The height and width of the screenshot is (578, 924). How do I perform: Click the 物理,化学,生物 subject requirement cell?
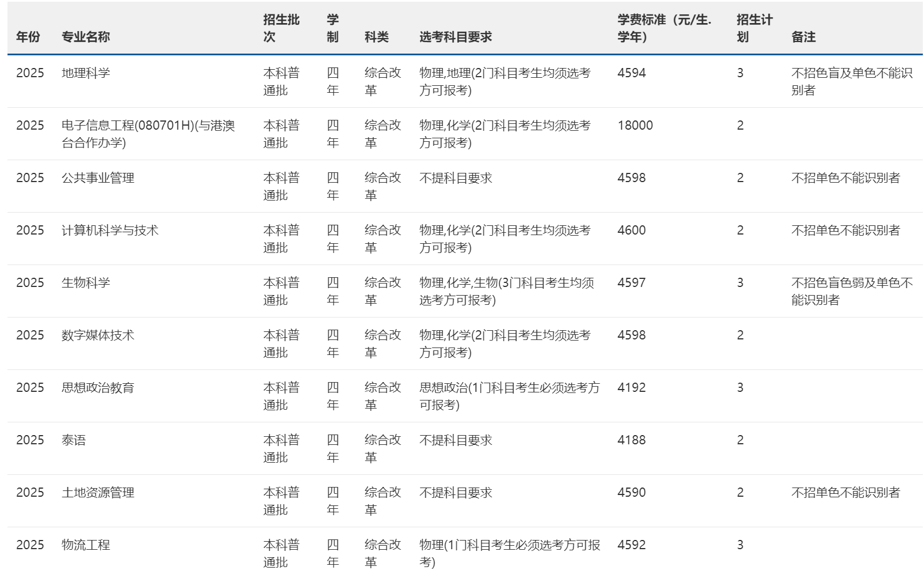[x=506, y=291]
